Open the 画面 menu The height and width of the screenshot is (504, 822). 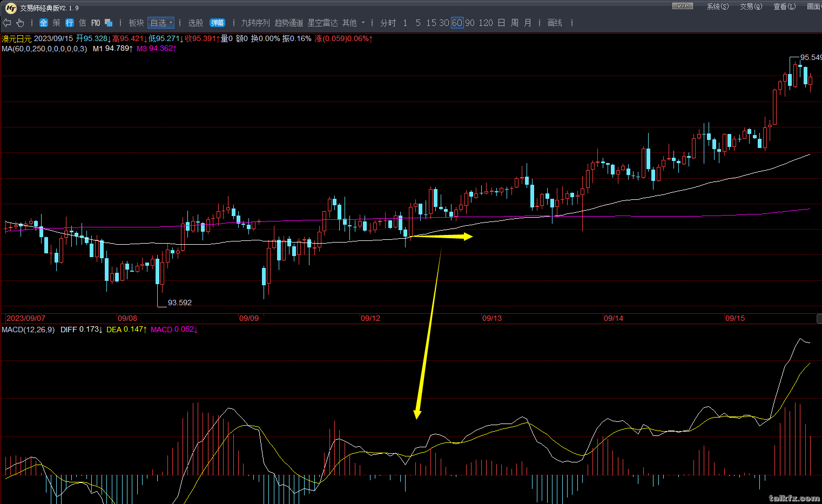point(814,6)
